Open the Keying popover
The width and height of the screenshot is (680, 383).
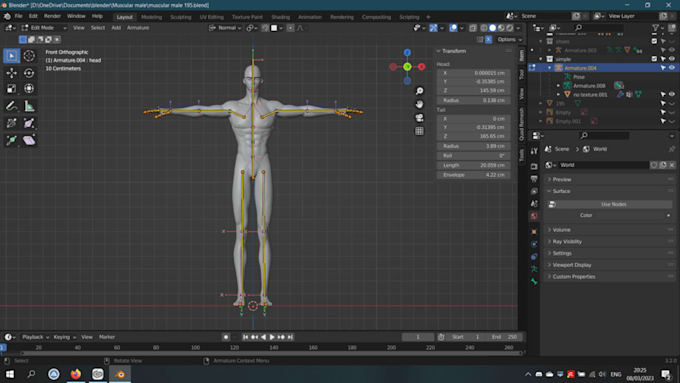[64, 337]
